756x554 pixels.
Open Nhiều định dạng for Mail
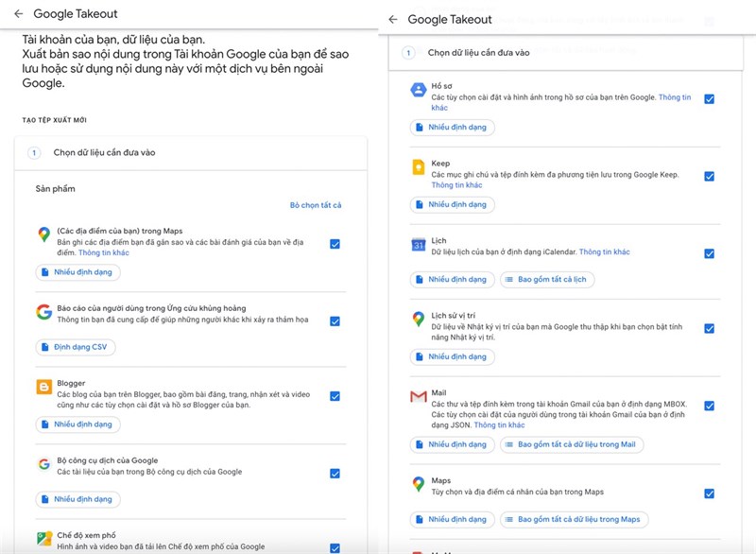click(x=453, y=444)
